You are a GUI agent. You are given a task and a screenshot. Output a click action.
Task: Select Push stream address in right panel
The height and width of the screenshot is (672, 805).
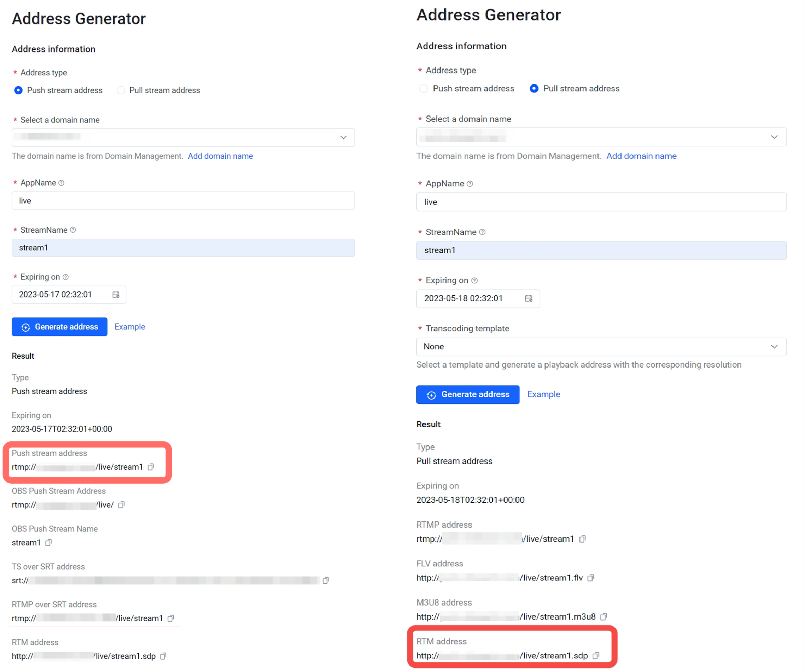coord(423,88)
